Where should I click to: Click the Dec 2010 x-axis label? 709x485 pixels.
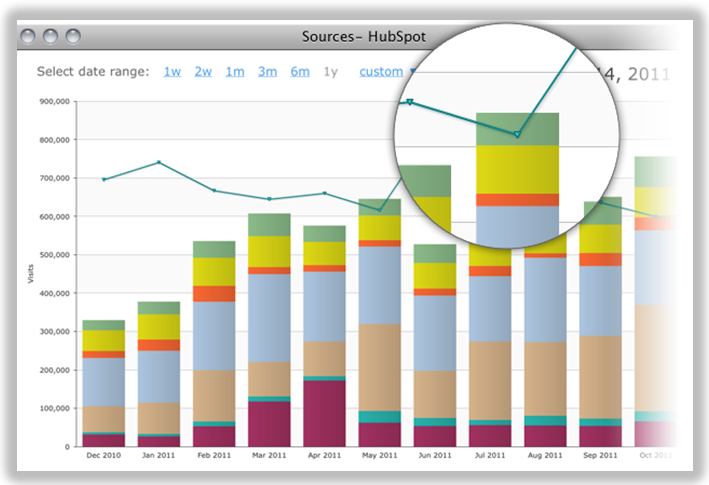[104, 455]
